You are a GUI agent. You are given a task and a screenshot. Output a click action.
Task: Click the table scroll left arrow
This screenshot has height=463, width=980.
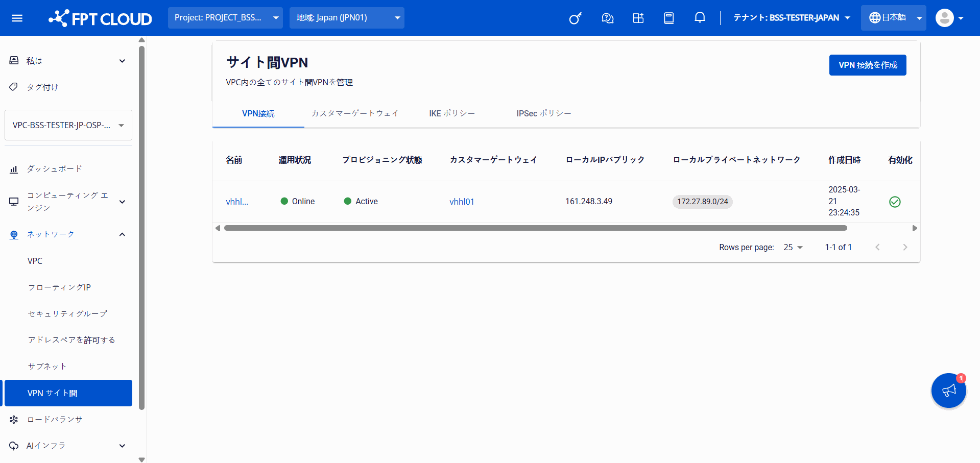tap(218, 228)
